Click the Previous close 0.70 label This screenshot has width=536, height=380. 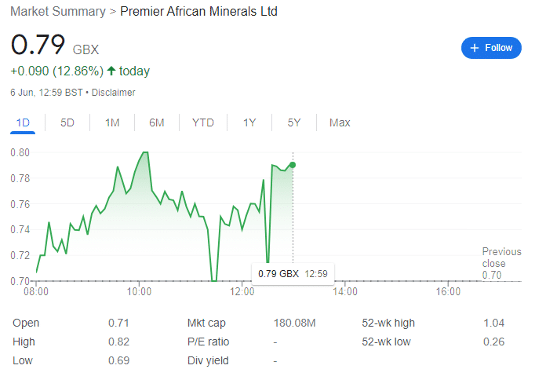501,263
